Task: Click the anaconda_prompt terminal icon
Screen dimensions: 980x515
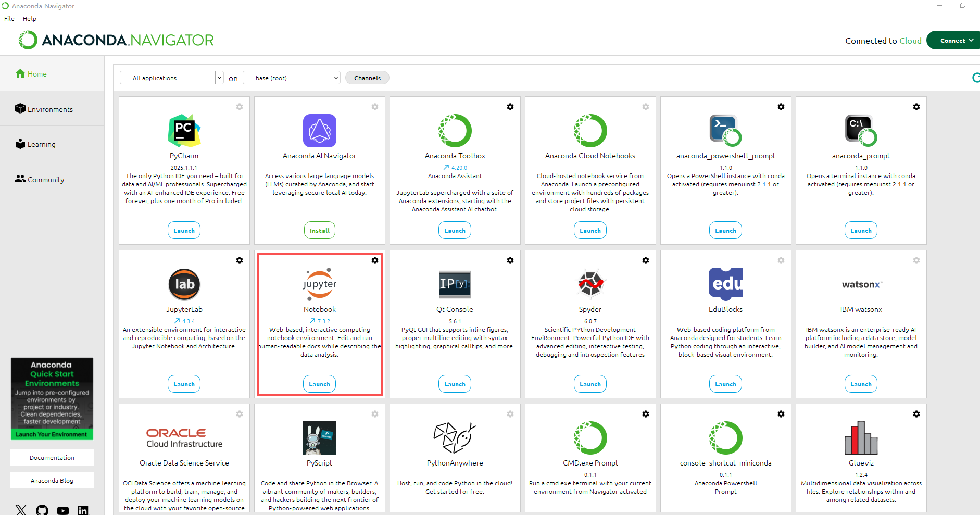Action: (861, 131)
